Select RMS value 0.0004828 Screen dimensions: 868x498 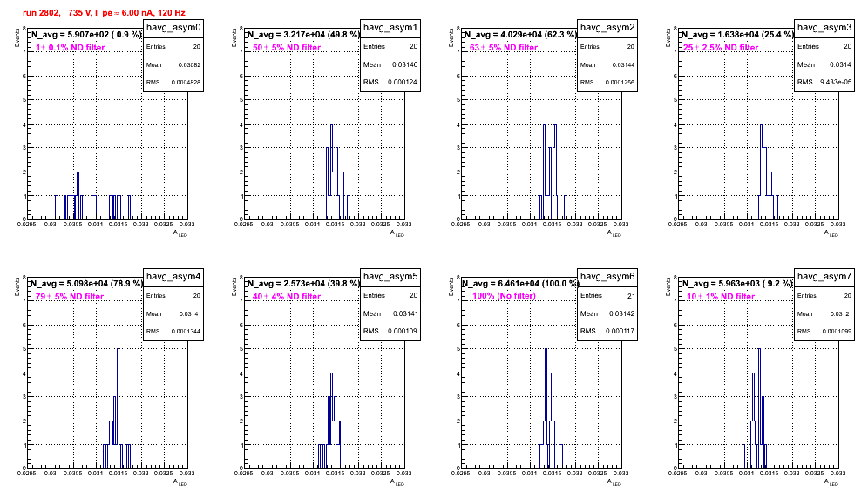186,82
